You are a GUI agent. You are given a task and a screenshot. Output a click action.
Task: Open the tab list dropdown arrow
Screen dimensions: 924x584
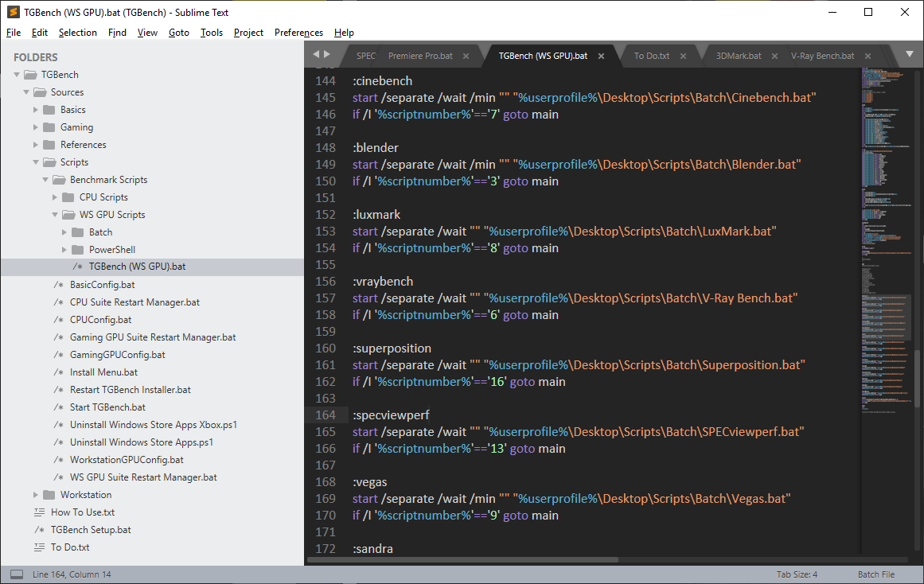pyautogui.click(x=909, y=54)
